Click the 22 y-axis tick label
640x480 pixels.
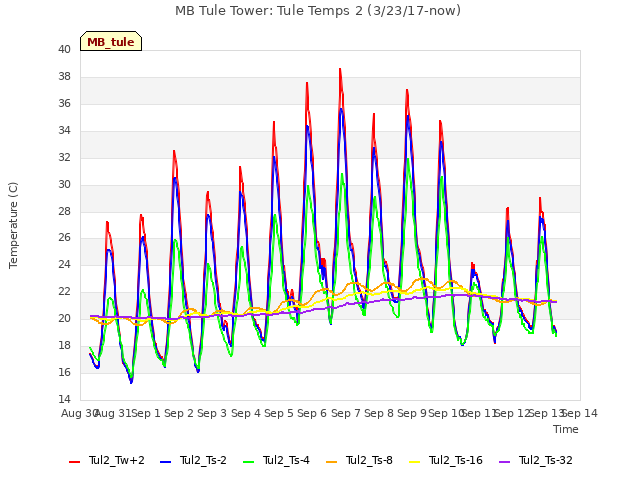(64, 291)
